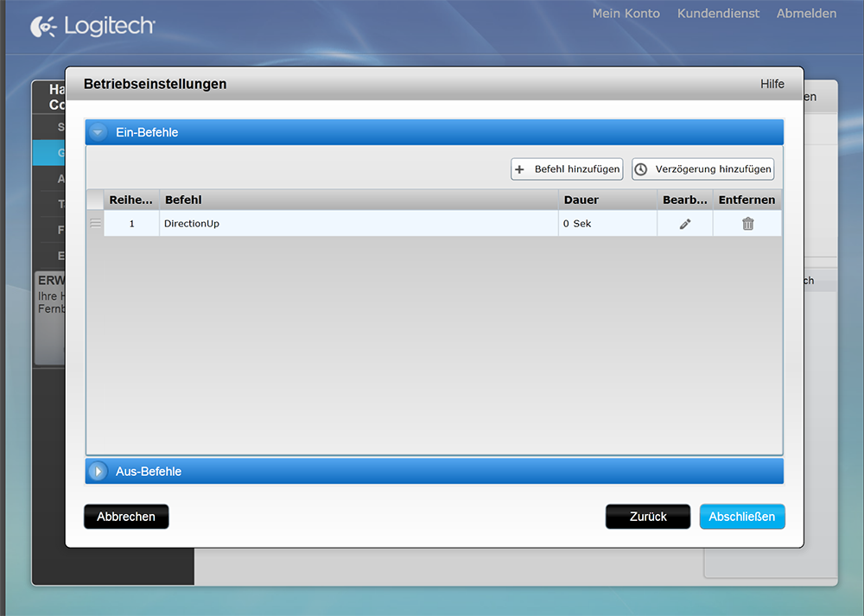Finish setup with Abschließen
Image resolution: width=864 pixels, height=616 pixels.
coord(742,517)
